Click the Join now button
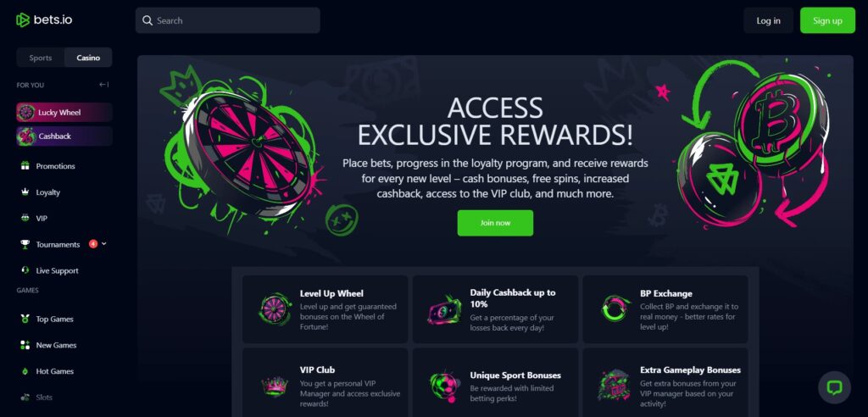The width and height of the screenshot is (868, 417). pyautogui.click(x=495, y=223)
